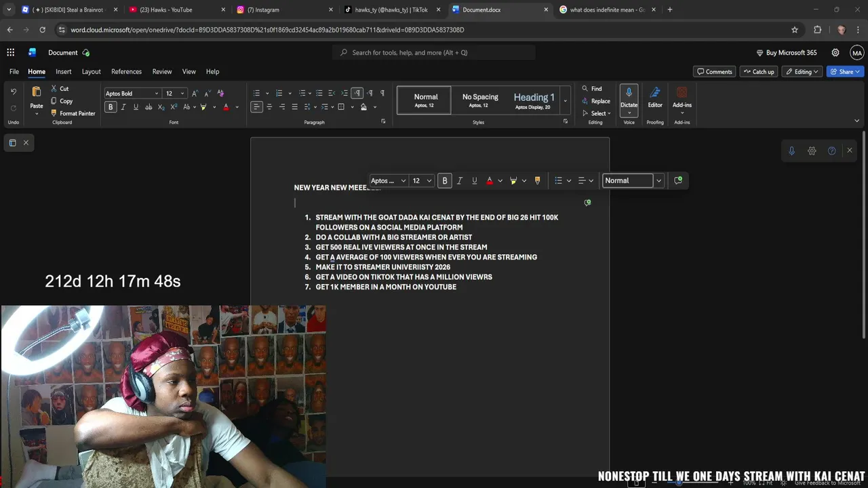Image resolution: width=868 pixels, height=488 pixels.
Task: Toggle Bold in the floating mini toolbar
Action: [445, 180]
